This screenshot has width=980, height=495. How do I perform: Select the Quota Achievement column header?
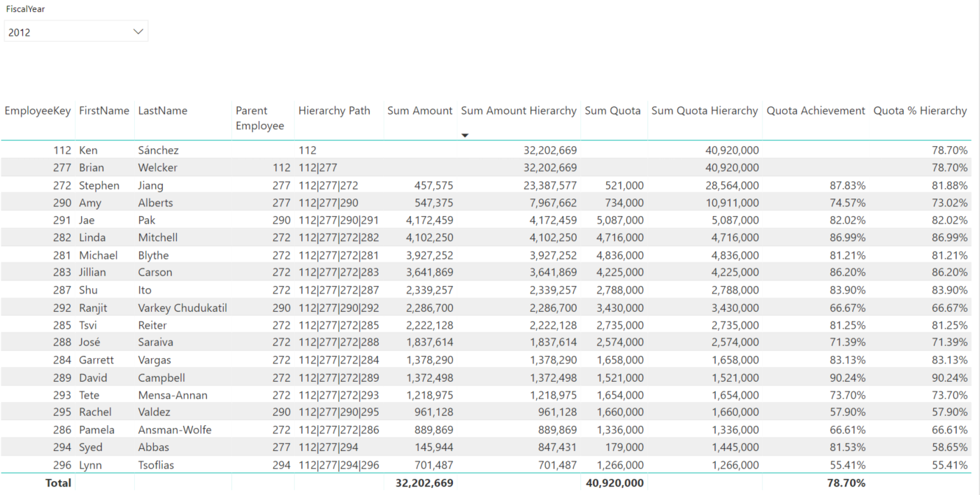816,110
